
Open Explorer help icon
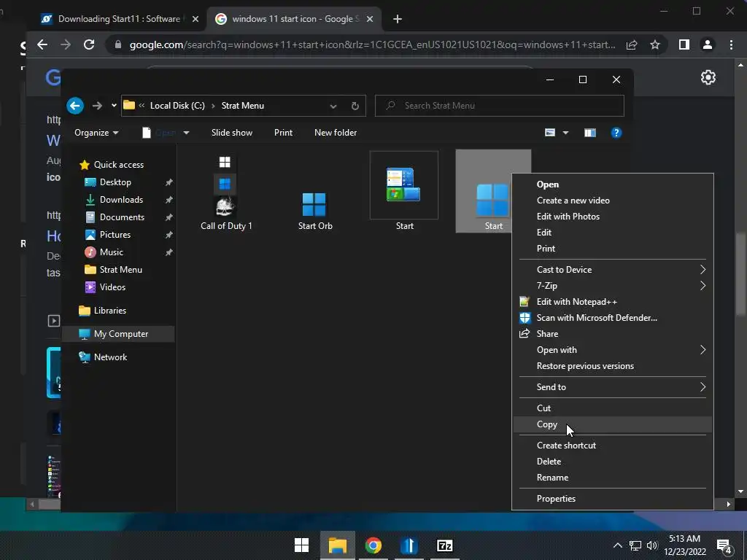click(x=616, y=133)
